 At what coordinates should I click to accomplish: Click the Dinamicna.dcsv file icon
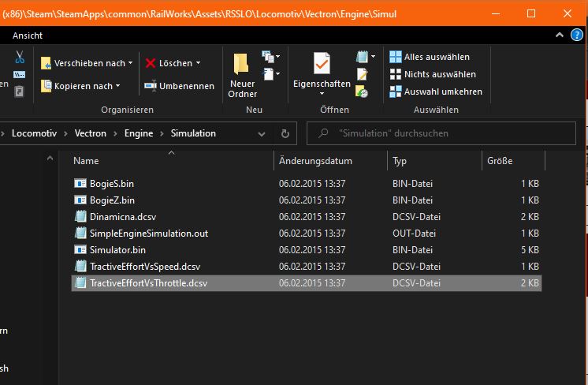pos(80,216)
